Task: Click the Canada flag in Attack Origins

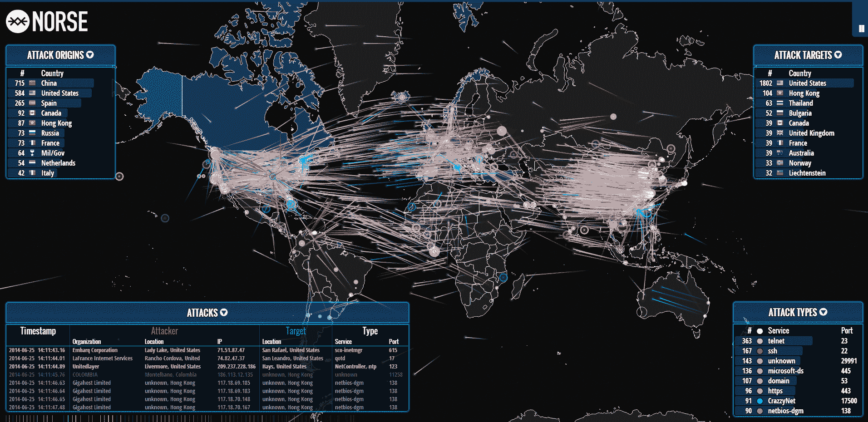Action: (x=32, y=113)
